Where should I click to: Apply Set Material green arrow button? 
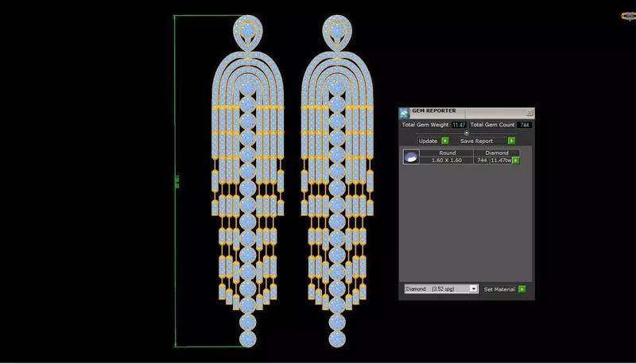click(522, 289)
